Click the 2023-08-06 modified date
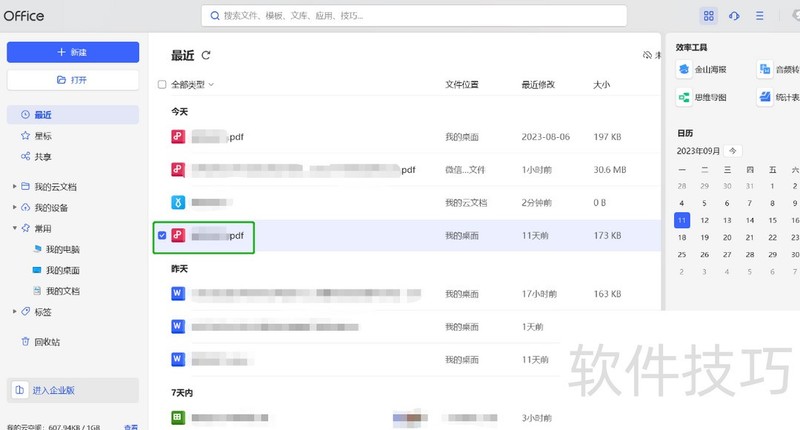 pos(545,137)
